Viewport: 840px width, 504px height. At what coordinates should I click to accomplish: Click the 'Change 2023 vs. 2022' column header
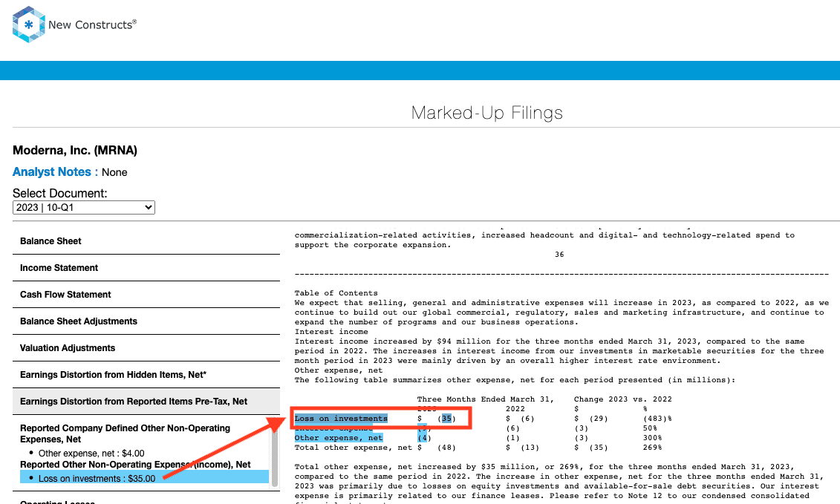pyautogui.click(x=622, y=399)
